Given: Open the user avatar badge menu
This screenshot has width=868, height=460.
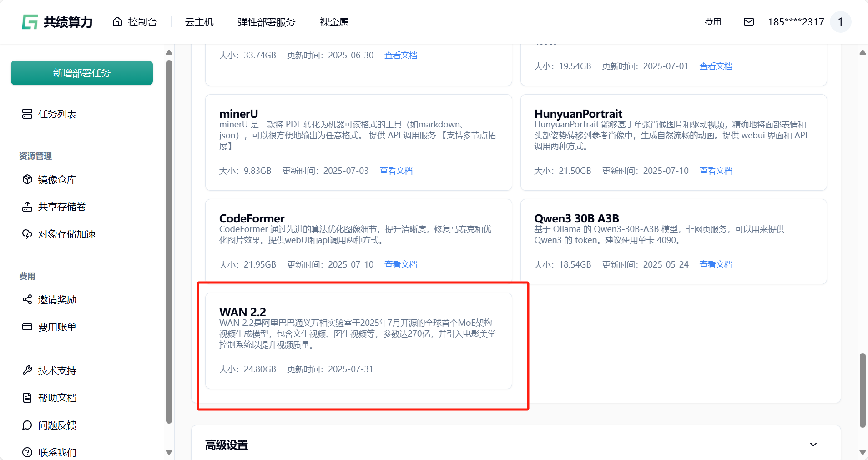Looking at the screenshot, I should pyautogui.click(x=840, y=22).
